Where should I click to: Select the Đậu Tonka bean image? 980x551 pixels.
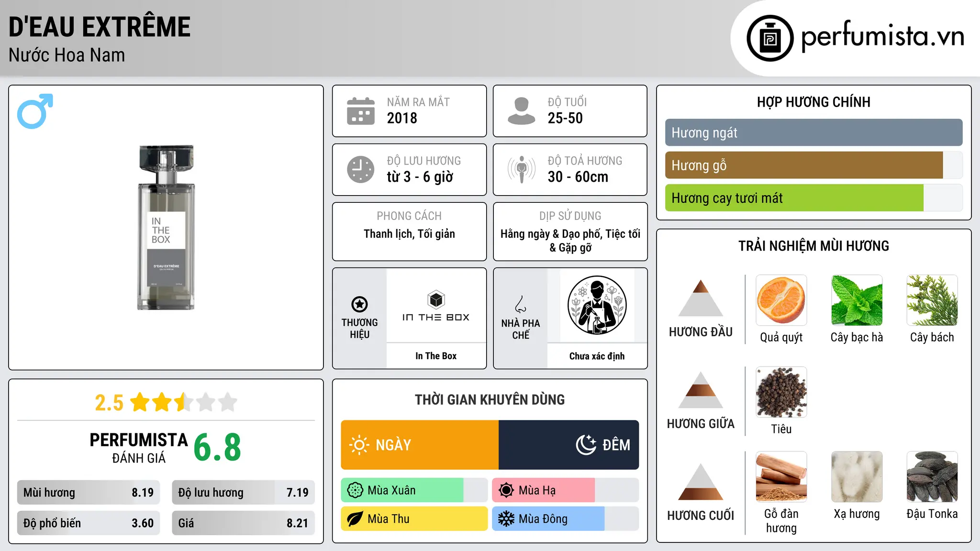pyautogui.click(x=932, y=477)
